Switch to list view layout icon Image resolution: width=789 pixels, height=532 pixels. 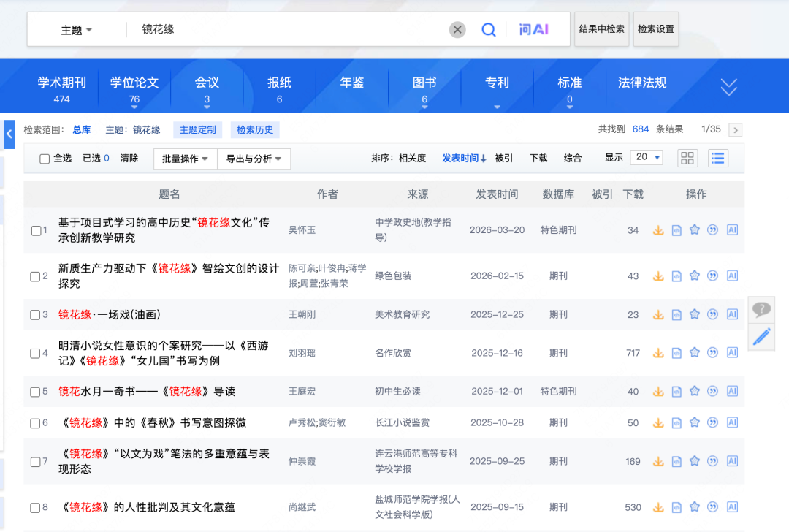click(718, 158)
